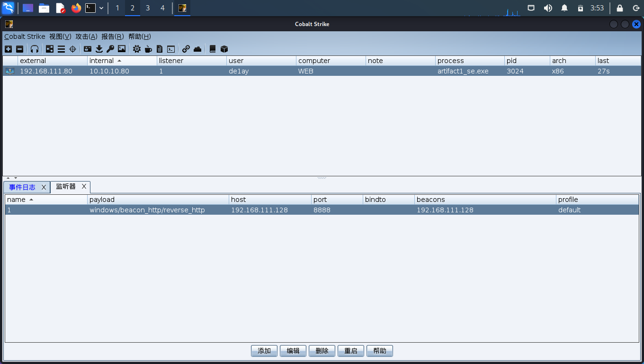Viewport: 644px width, 364px height.
Task: Click the coffee cup Java applet icon
Action: tap(148, 49)
